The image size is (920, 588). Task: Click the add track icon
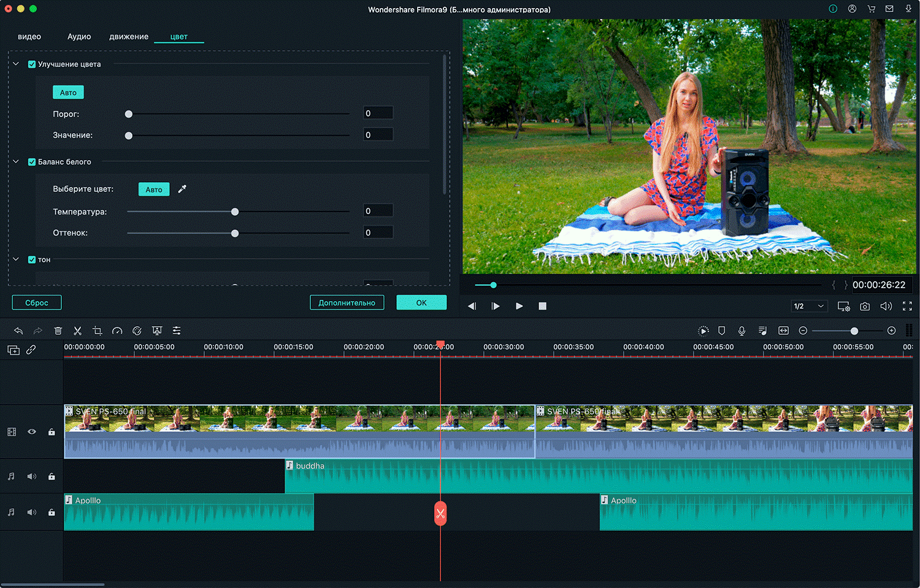[x=13, y=350]
